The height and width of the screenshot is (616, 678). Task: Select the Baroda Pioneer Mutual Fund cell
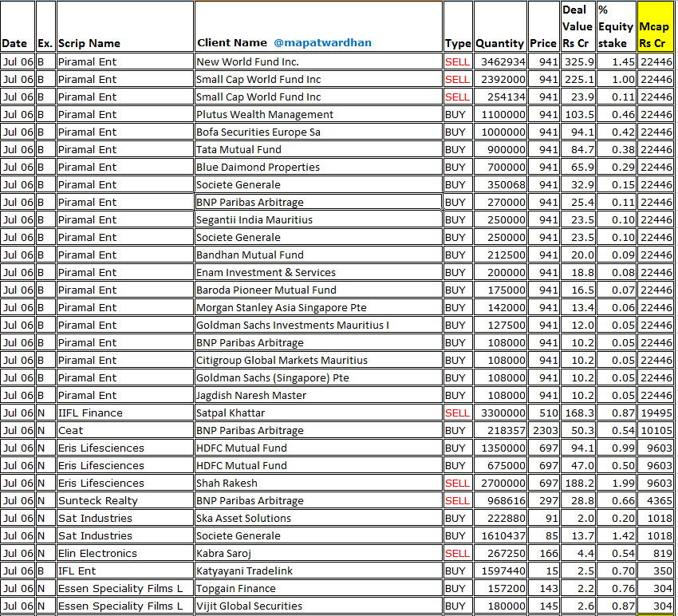tap(319, 290)
